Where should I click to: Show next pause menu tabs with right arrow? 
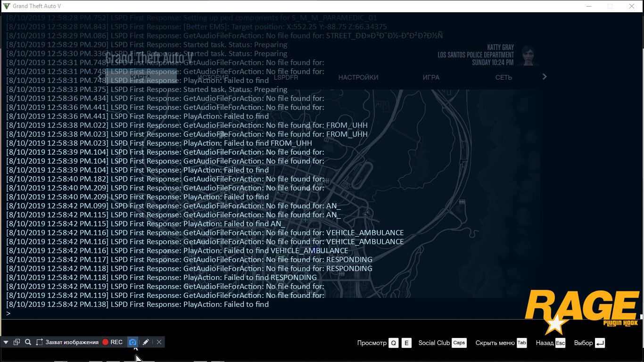pyautogui.click(x=545, y=76)
